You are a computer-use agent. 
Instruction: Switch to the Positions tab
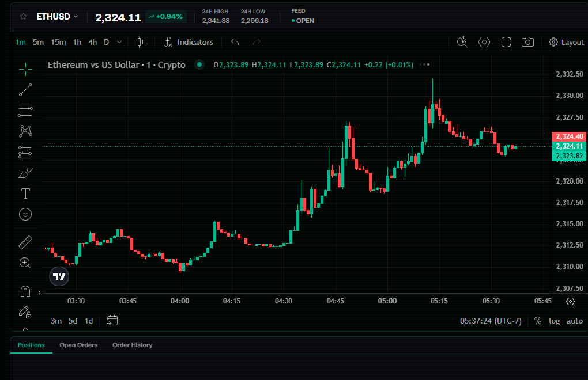pos(31,345)
